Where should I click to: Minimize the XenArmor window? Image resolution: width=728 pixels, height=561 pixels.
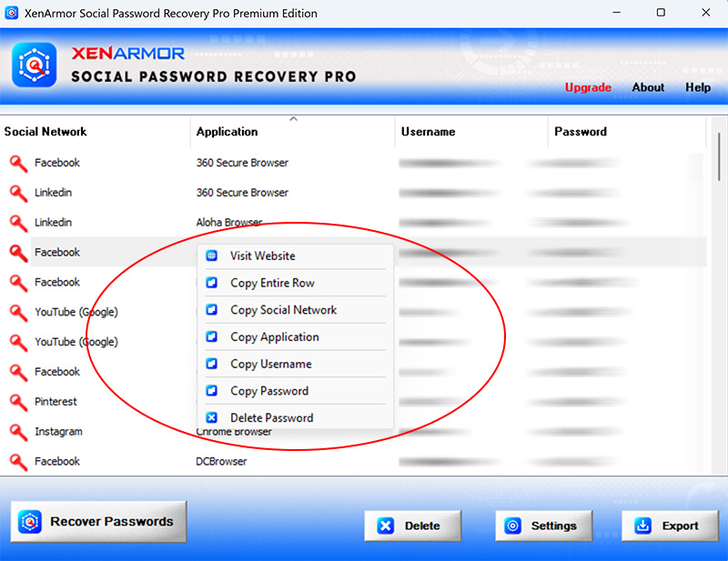(x=617, y=13)
